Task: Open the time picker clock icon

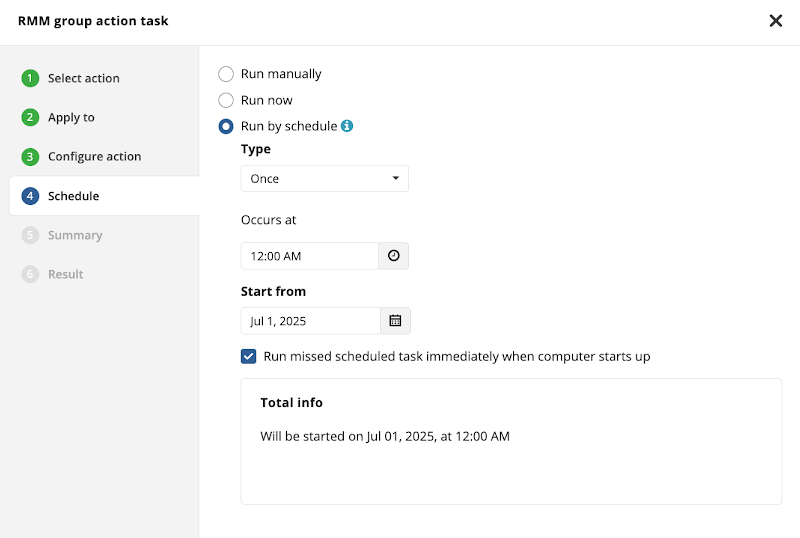Action: (393, 256)
